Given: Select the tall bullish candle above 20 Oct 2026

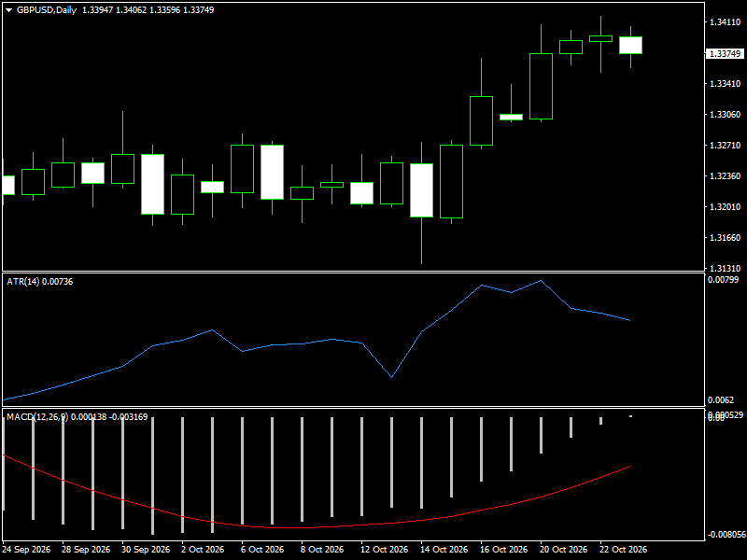Looking at the screenshot, I should point(542,86).
